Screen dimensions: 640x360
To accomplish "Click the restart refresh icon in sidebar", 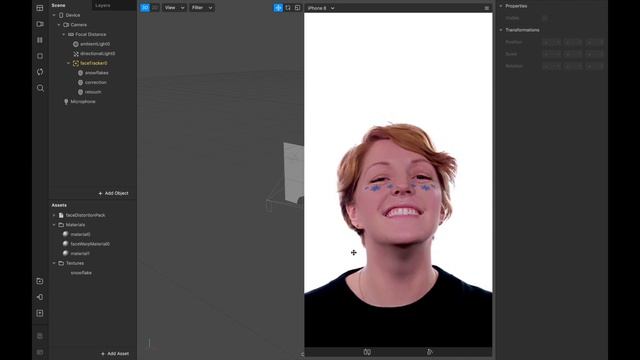I will coord(40,72).
